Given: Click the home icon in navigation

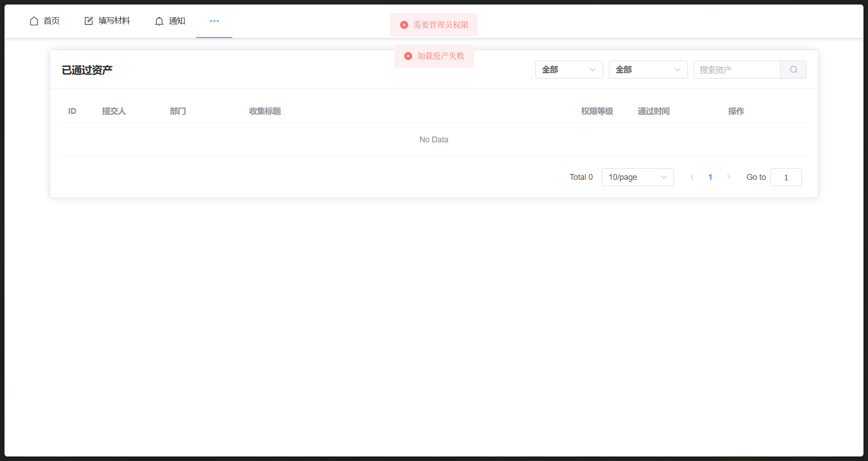Looking at the screenshot, I should [x=34, y=21].
